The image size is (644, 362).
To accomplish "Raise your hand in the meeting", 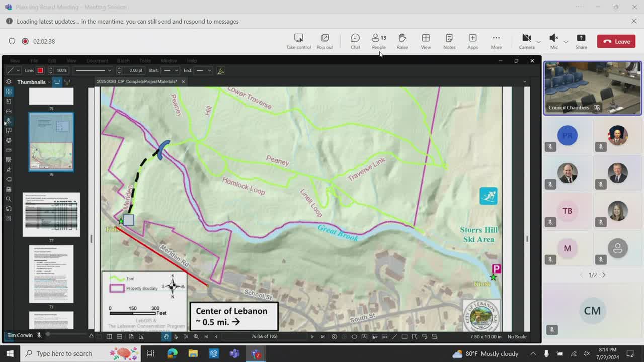I will point(402,41).
